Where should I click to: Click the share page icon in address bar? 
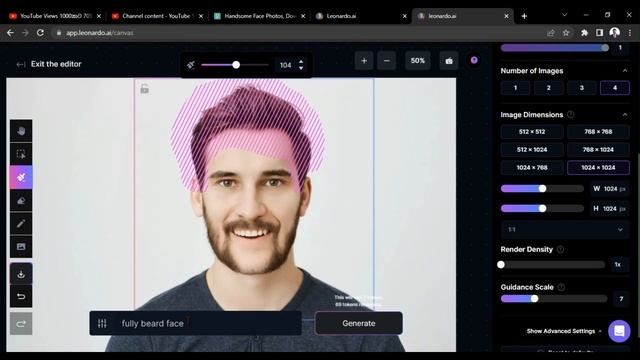pyautogui.click(x=551, y=33)
